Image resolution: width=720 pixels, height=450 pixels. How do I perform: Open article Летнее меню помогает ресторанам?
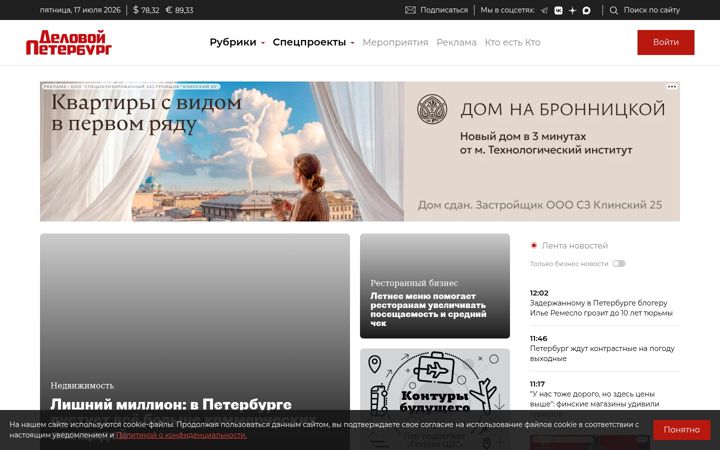[x=428, y=309]
